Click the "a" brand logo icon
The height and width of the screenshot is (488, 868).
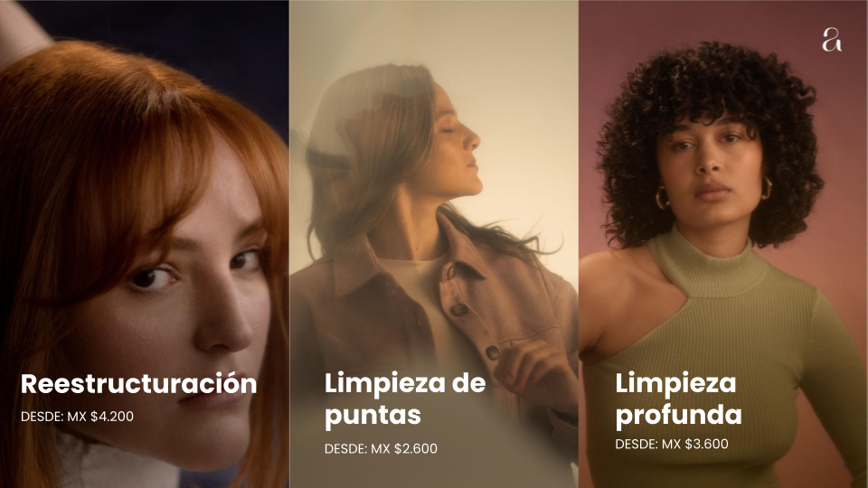832,40
